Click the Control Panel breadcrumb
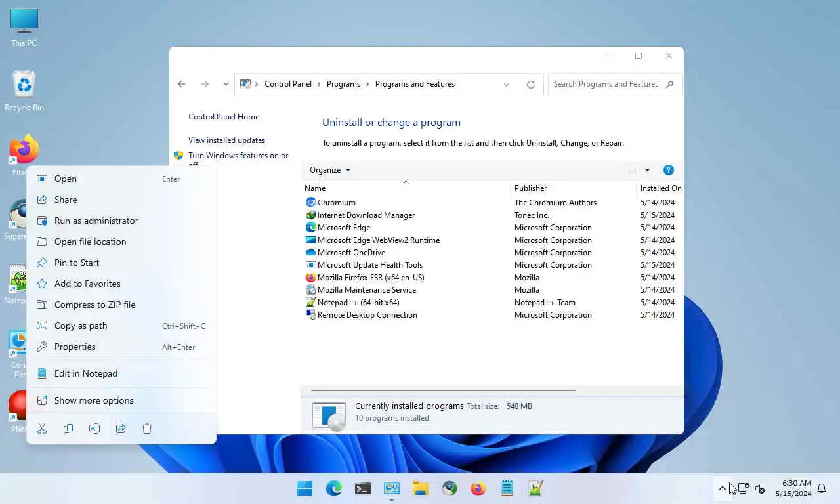Viewport: 840px width, 504px height. [288, 84]
